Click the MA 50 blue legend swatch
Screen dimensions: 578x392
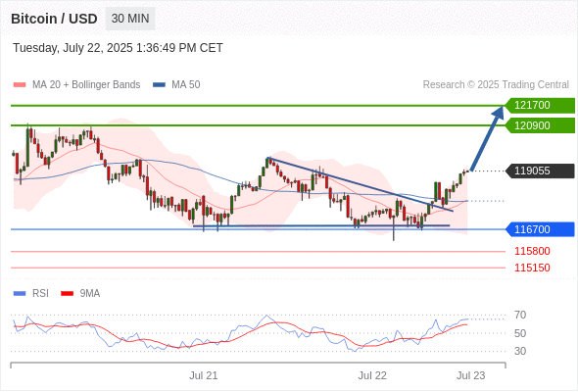click(x=159, y=85)
